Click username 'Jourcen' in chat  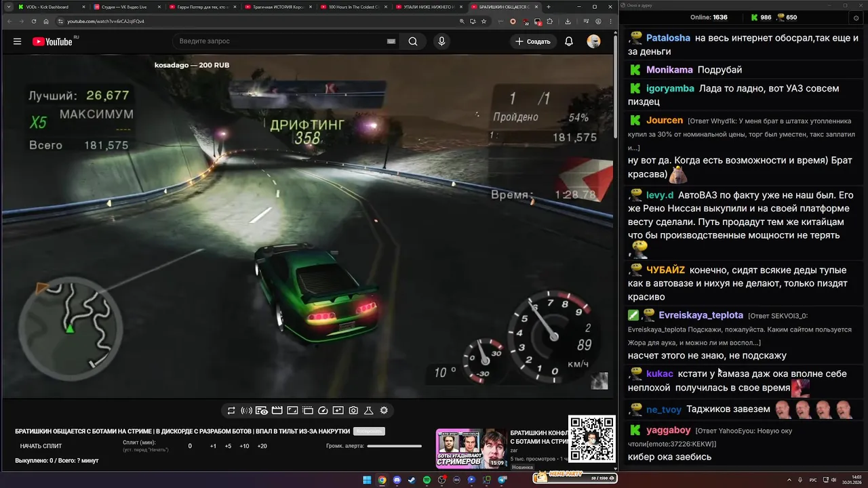pos(665,121)
